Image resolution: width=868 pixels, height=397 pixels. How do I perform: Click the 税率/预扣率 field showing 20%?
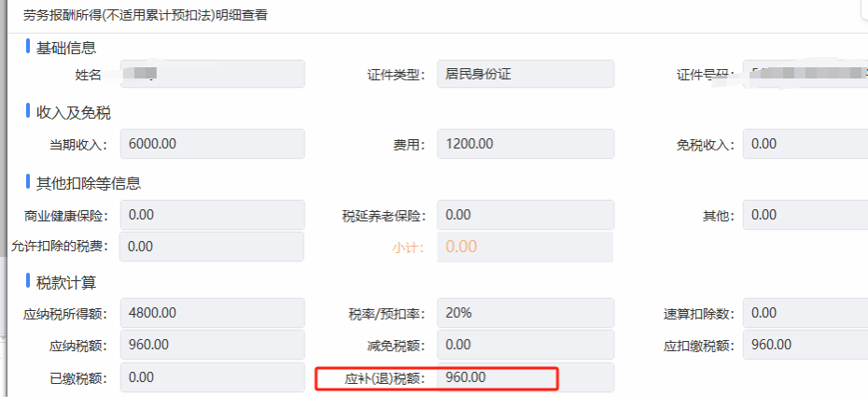tap(525, 313)
